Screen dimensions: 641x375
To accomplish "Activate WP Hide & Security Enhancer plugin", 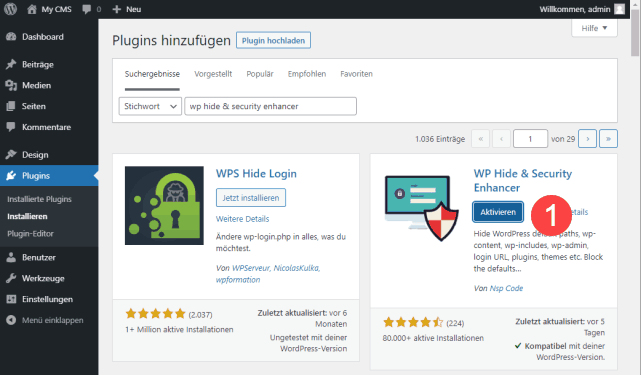I will 498,212.
